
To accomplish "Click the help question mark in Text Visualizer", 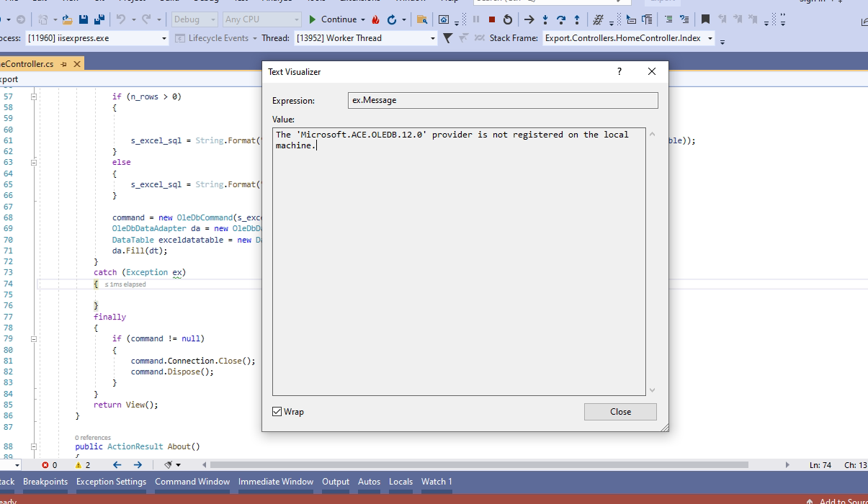I will click(619, 71).
